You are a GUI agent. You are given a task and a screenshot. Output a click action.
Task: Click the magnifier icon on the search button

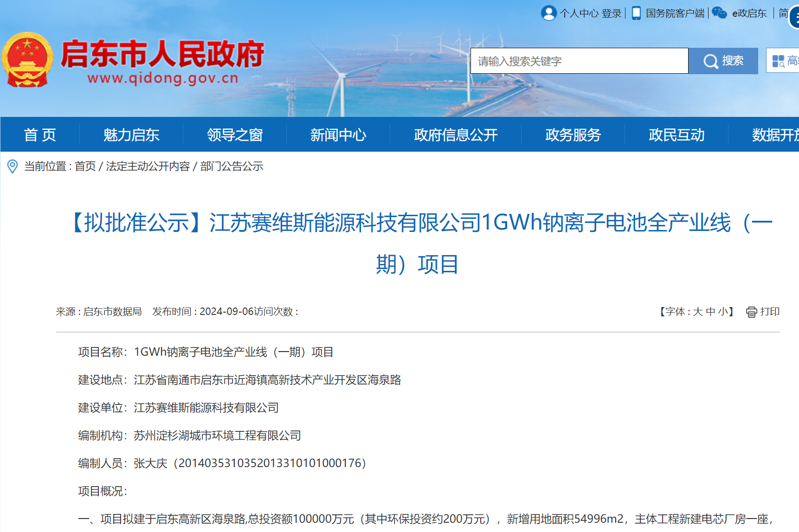(710, 61)
